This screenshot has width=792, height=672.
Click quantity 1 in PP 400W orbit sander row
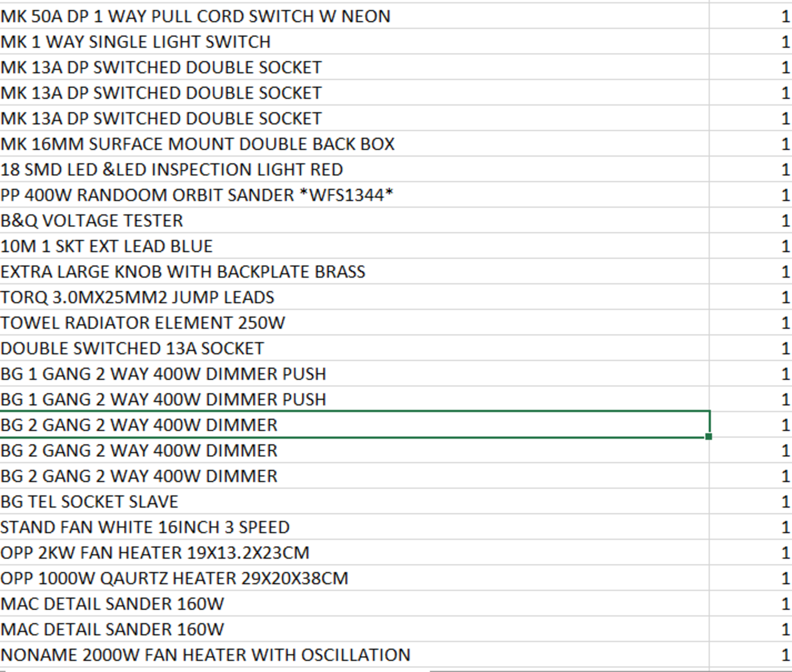pyautogui.click(x=751, y=195)
